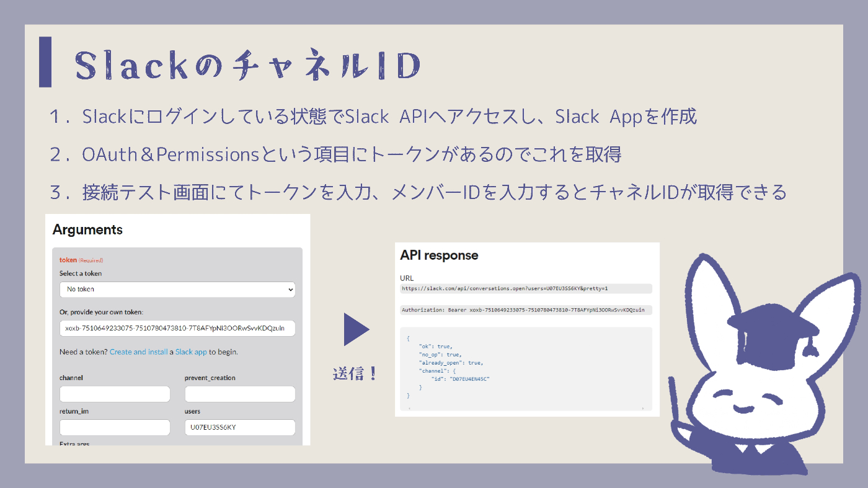Screen dimensions: 868x488
Task: Click "Or, provide your own token:" label
Action: click(101, 312)
